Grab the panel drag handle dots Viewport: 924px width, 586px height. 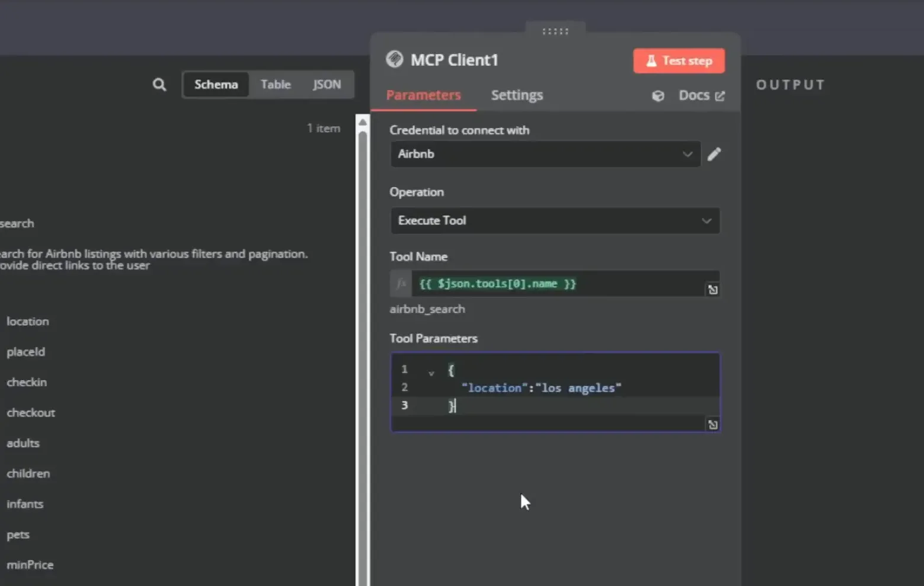tap(555, 31)
